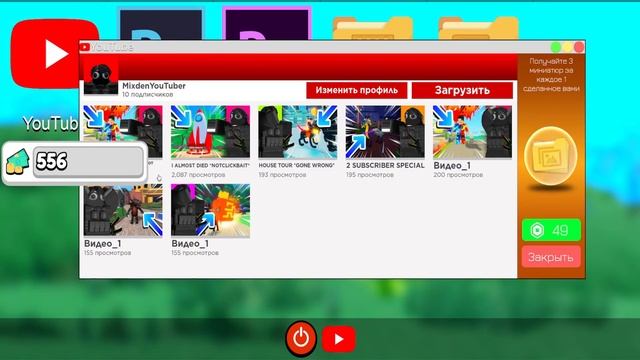The height and width of the screenshot is (360, 640).
Task: Open the dark blue P app icon
Action: click(x=161, y=24)
